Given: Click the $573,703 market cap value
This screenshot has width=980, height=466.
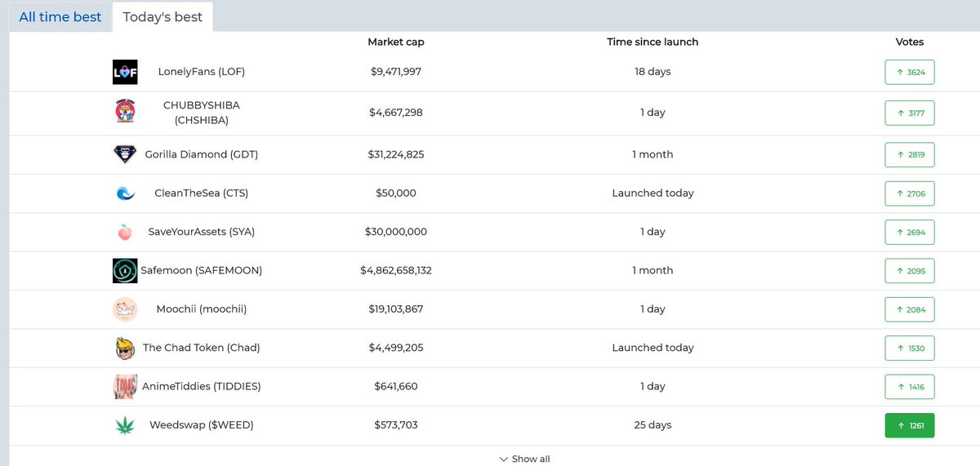Looking at the screenshot, I should [x=396, y=425].
